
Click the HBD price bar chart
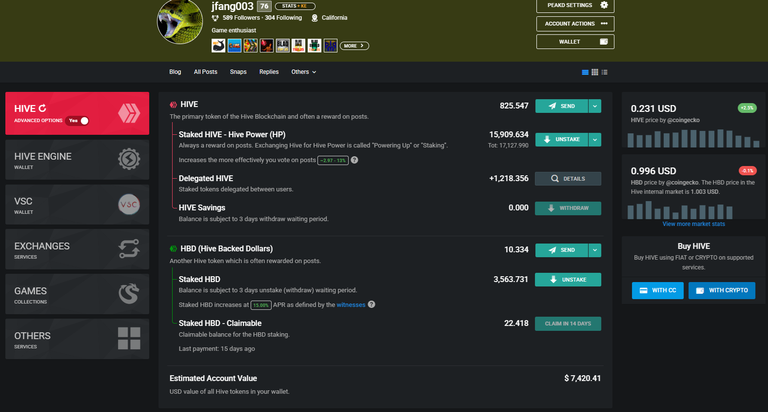pyautogui.click(x=680, y=210)
